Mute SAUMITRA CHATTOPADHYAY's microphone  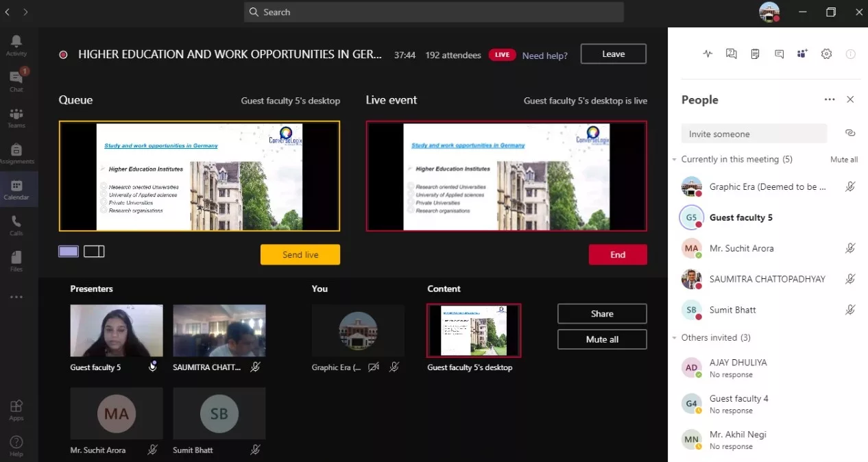tap(850, 279)
